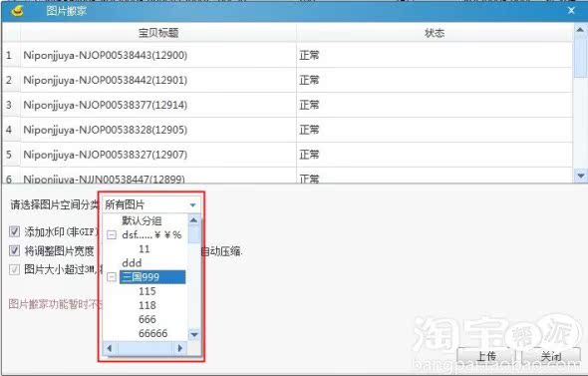The width and height of the screenshot is (588, 376).
Task: Click the dropdown list vertical scroll thumb
Action: coord(194,234)
